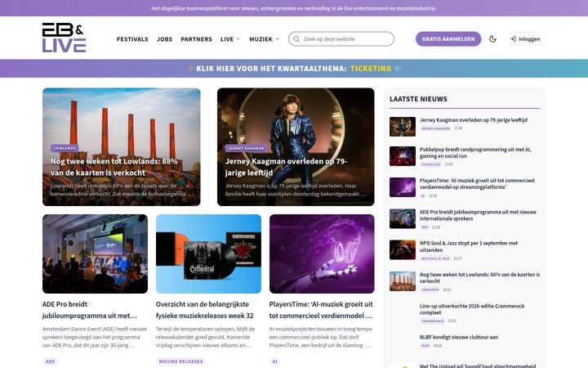Image resolution: width=588 pixels, height=368 pixels.
Task: Click the ADE tag below card
Action: (x=51, y=361)
